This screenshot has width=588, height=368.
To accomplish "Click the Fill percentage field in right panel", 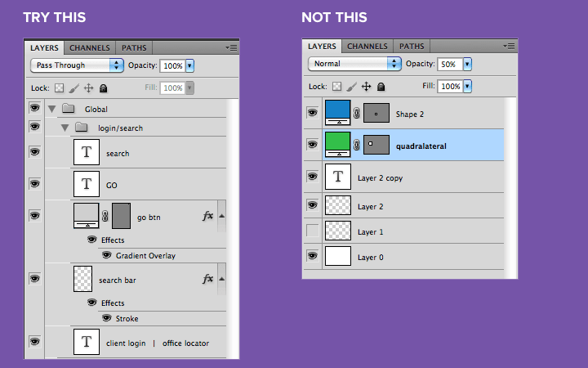I will click(449, 86).
